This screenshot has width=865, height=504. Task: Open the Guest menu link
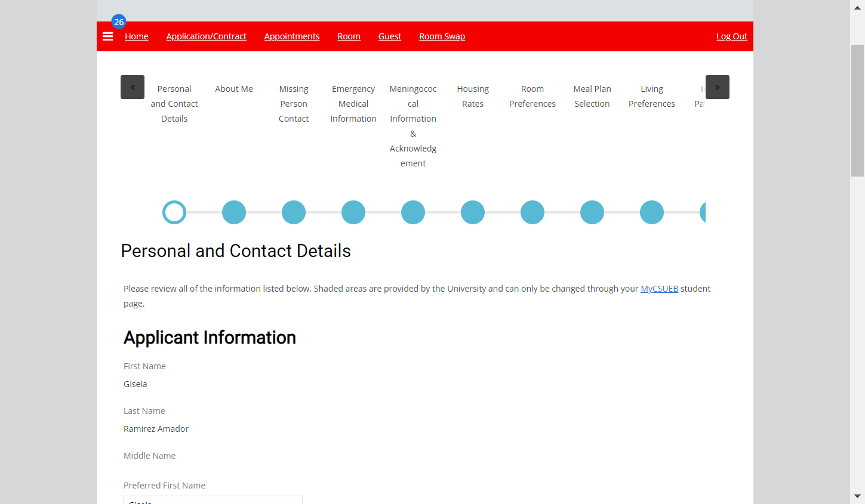[x=390, y=36]
